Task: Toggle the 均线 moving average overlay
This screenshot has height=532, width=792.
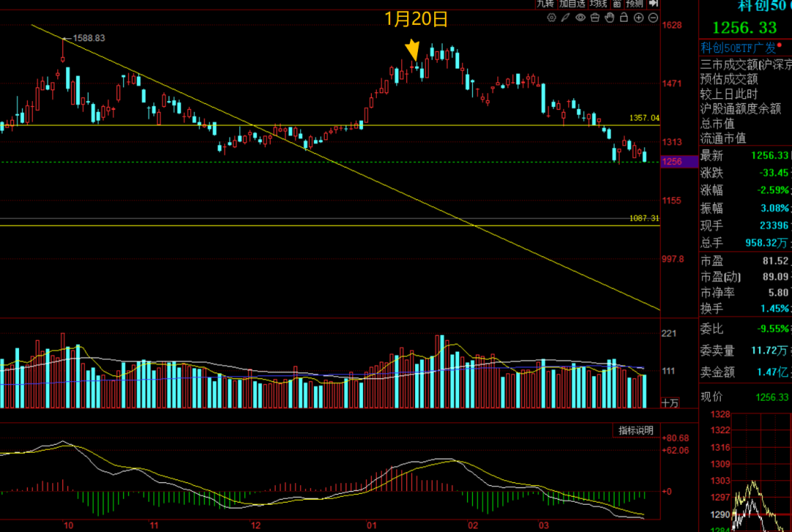Action: (598, 4)
